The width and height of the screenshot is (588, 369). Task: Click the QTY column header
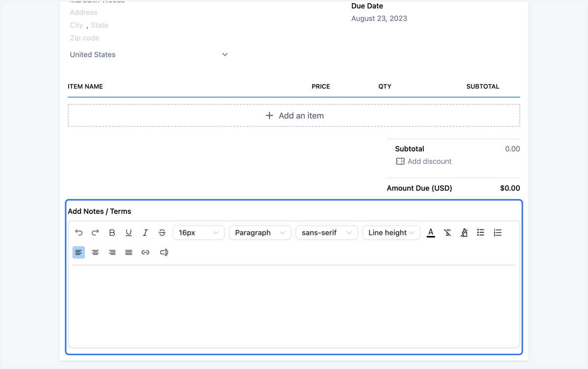(385, 86)
